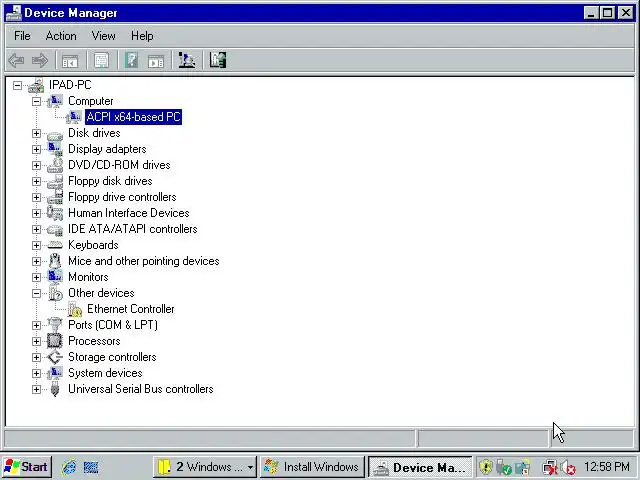Click the Start button
The image size is (640, 480).
pos(26,467)
